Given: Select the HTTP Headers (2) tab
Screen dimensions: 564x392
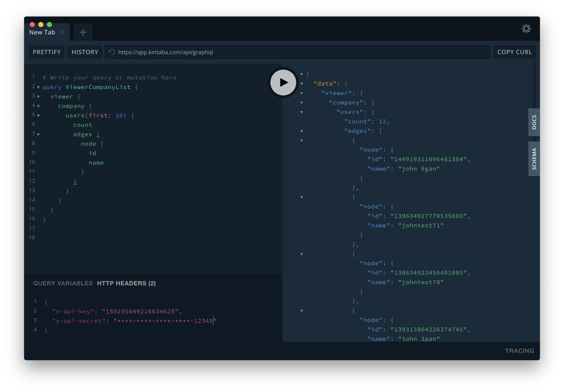Looking at the screenshot, I should click(126, 283).
